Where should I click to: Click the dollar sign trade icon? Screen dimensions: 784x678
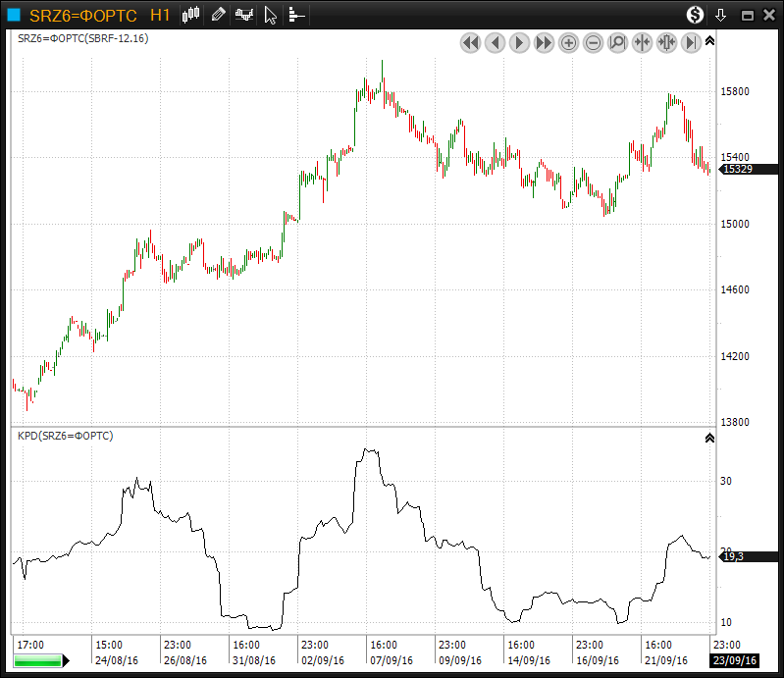695,15
